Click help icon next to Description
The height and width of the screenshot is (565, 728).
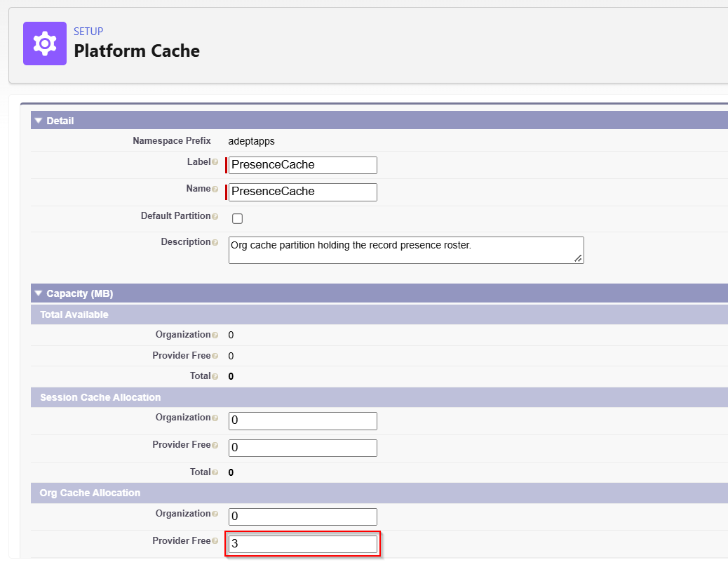(x=215, y=243)
